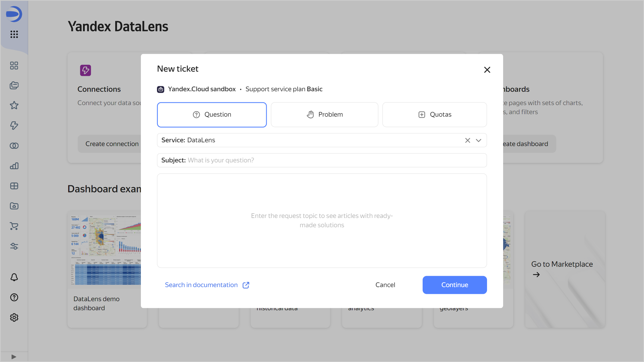The height and width of the screenshot is (362, 644).
Task: Open charts bar graph sidebar icon
Action: pyautogui.click(x=14, y=166)
